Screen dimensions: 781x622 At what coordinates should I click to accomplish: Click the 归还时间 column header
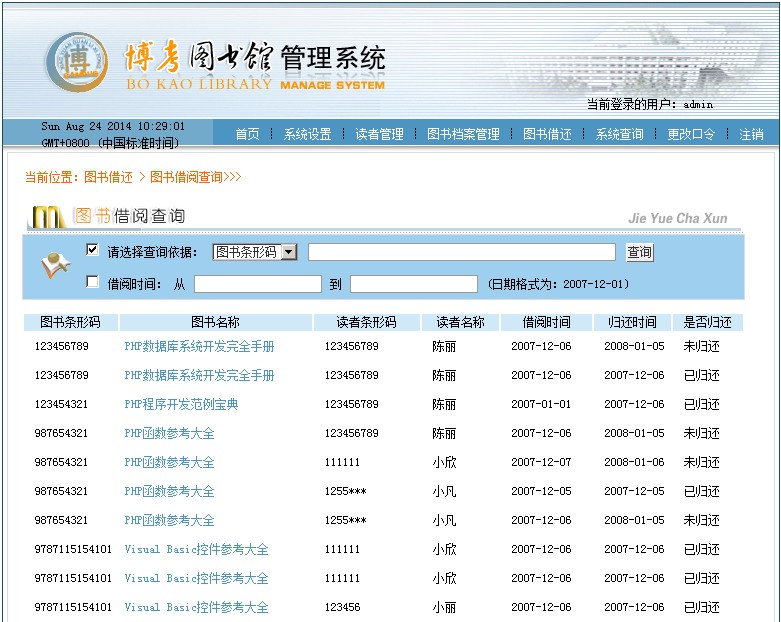pyautogui.click(x=633, y=322)
